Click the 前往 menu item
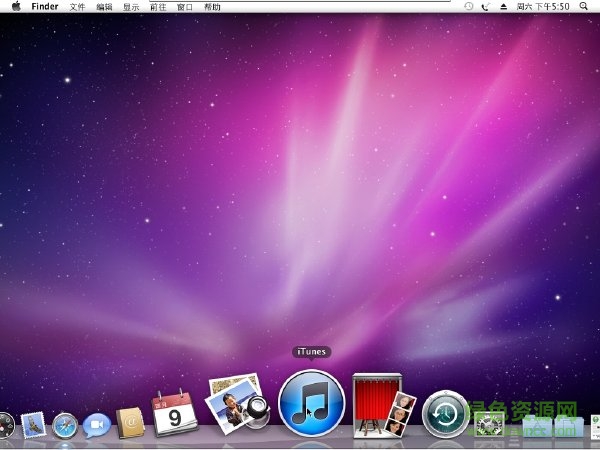This screenshot has width=600, height=450. (158, 6)
